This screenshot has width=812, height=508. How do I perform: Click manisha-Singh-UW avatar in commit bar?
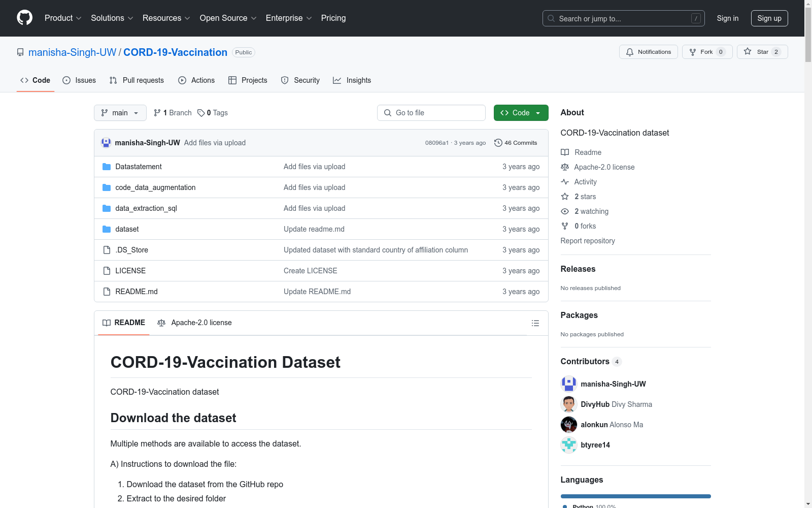(x=106, y=143)
